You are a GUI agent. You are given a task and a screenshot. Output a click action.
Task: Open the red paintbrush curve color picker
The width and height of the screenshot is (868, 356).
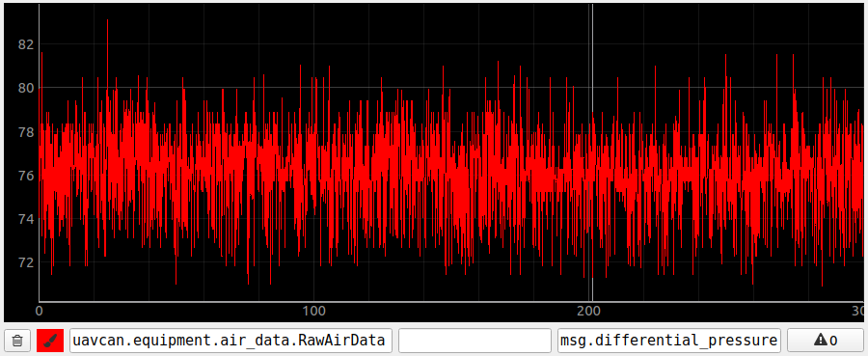50,340
